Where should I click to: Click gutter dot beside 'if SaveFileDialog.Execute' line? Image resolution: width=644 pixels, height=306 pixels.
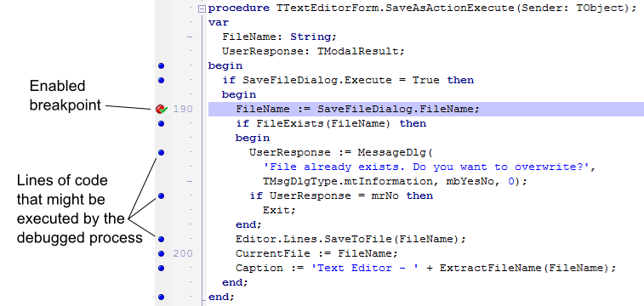[161, 81]
